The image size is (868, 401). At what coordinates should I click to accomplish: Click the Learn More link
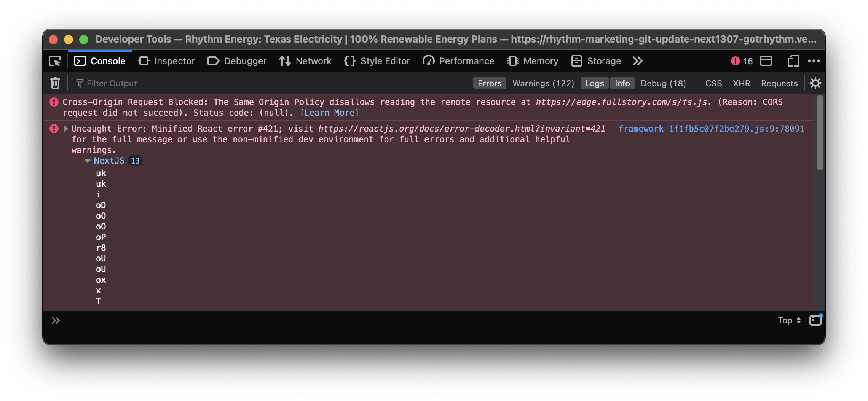pos(329,113)
